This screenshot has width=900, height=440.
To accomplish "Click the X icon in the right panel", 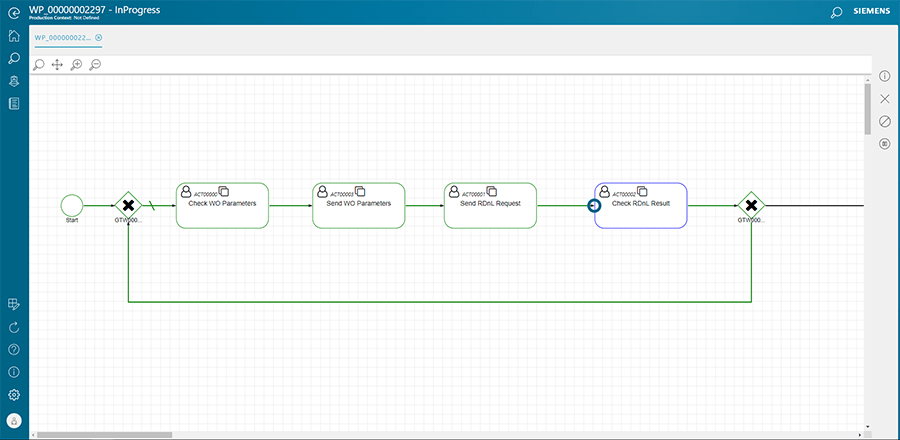I will (885, 99).
